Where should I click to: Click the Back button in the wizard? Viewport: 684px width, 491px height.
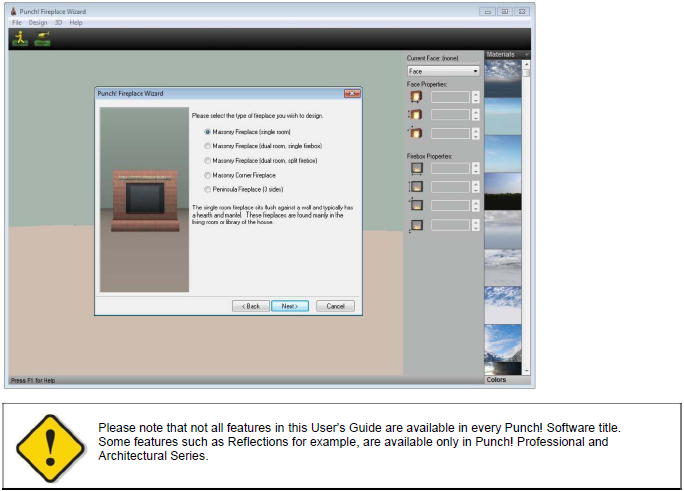tap(250, 306)
